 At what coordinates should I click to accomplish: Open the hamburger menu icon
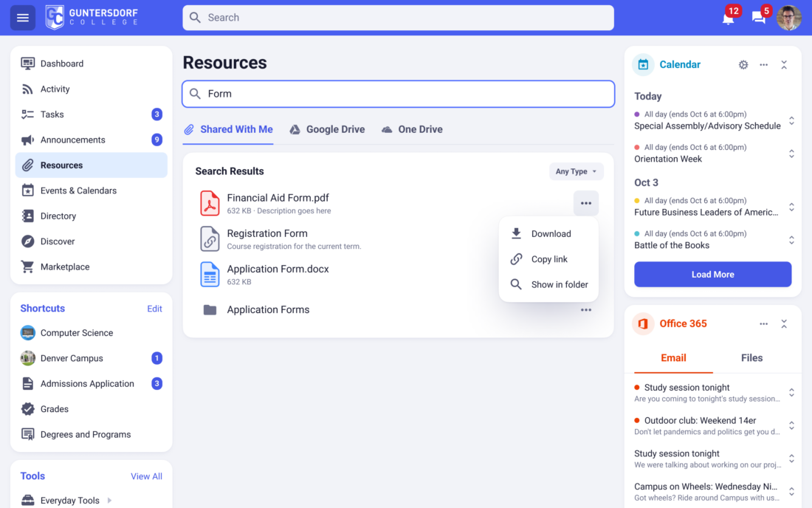(x=22, y=17)
